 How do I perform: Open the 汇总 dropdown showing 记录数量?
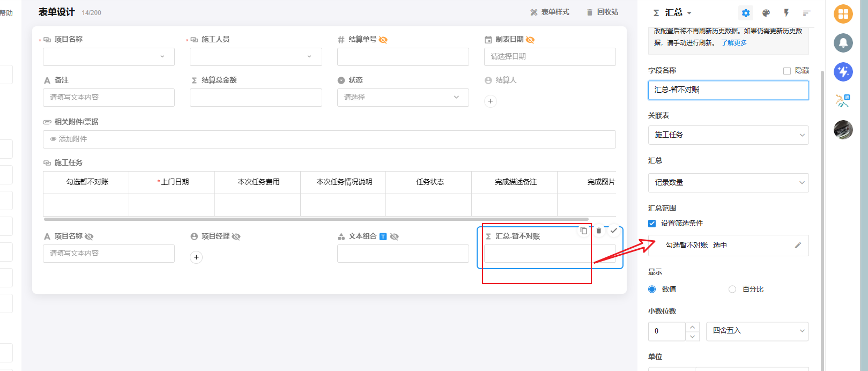click(728, 183)
